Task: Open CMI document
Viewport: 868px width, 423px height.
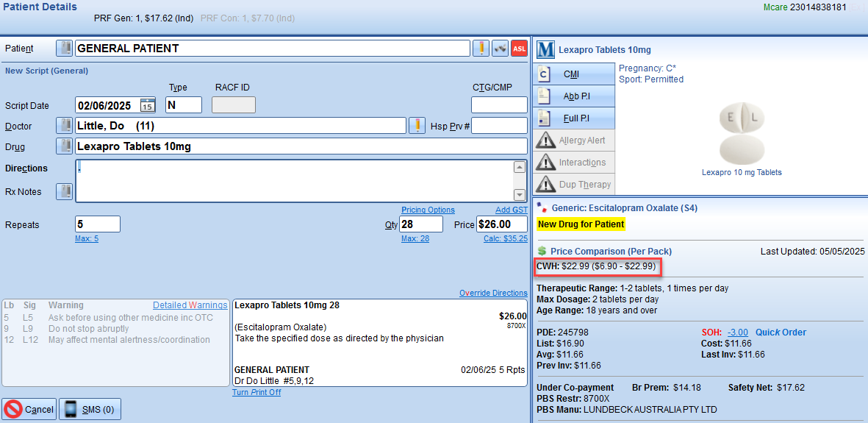Action: (x=574, y=74)
